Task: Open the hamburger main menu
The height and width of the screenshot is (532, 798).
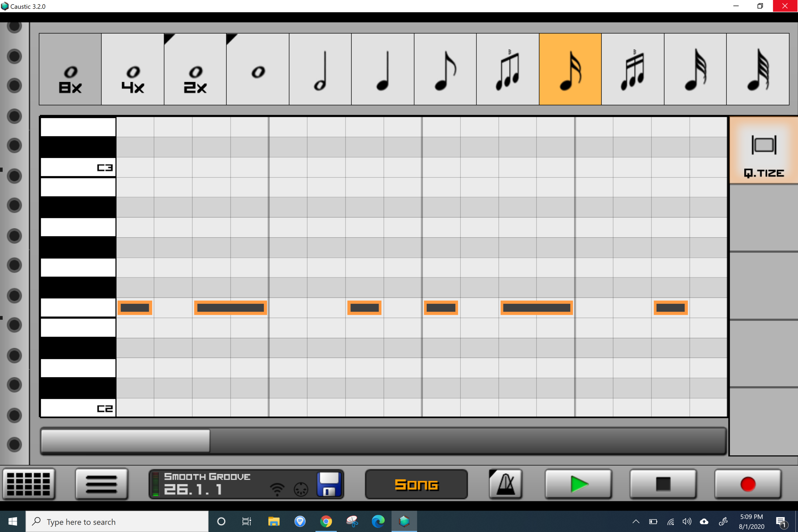Action: point(102,484)
